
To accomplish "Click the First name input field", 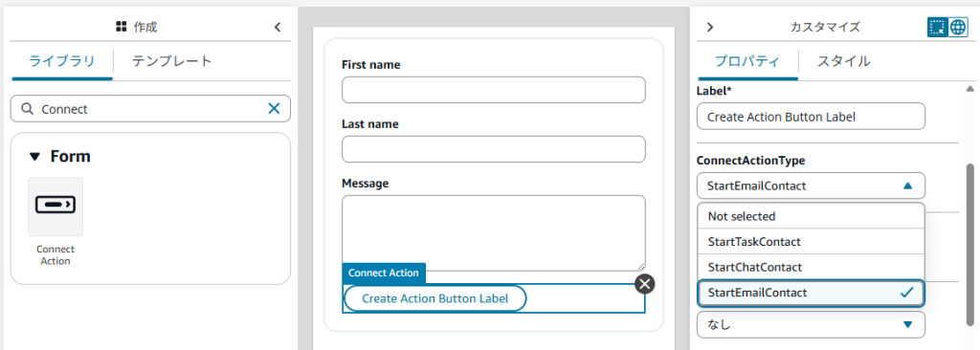I will tap(493, 90).
